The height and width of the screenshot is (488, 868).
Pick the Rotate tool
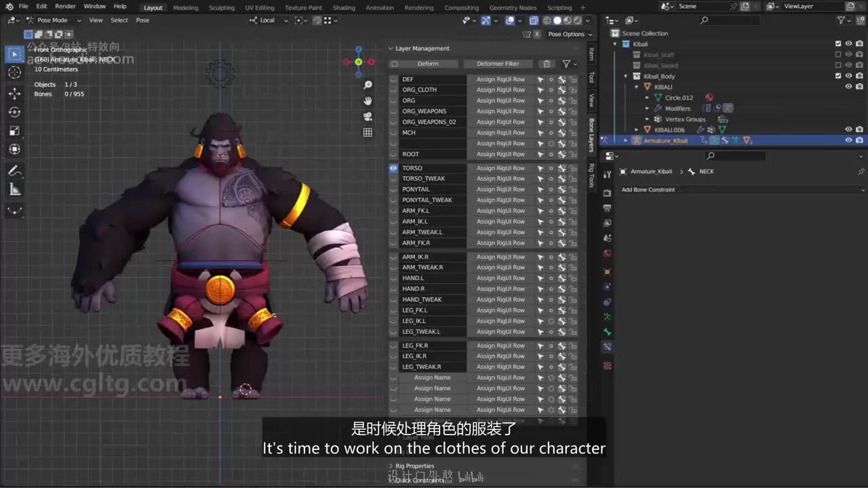pyautogui.click(x=14, y=112)
